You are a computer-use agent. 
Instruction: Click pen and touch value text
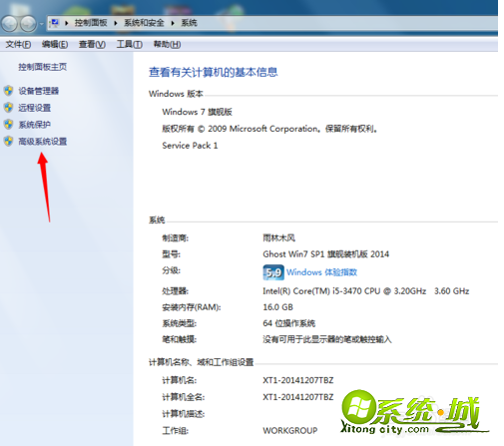(327, 339)
